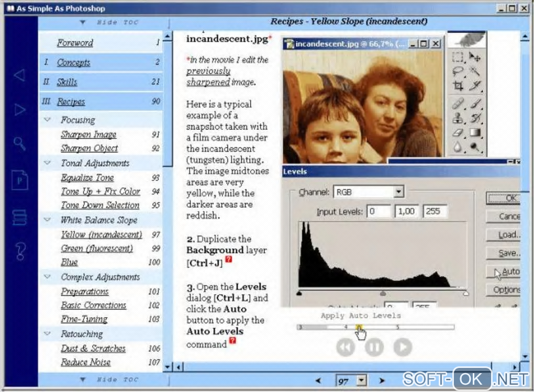Click the Load button in Levels

coord(503,234)
